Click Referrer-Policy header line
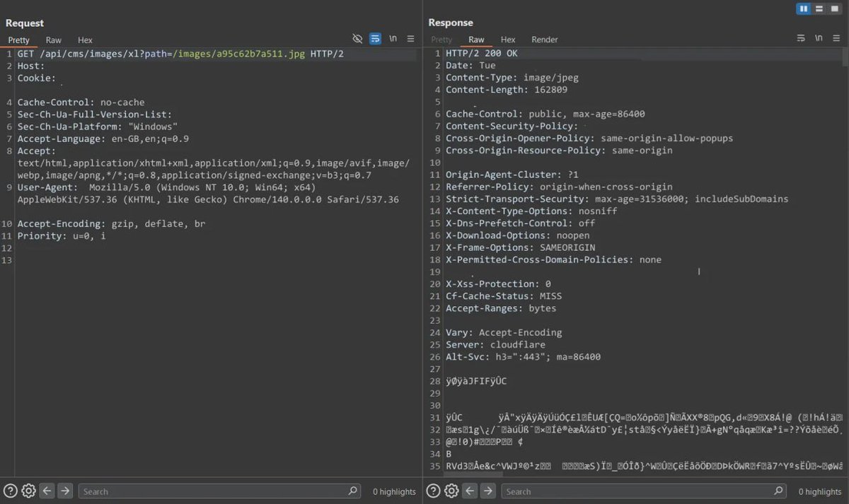The image size is (849, 504). pyautogui.click(x=560, y=187)
